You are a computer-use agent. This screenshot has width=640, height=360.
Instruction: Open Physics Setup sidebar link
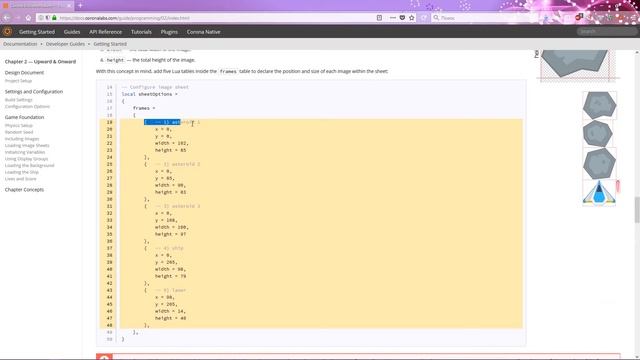click(x=19, y=126)
